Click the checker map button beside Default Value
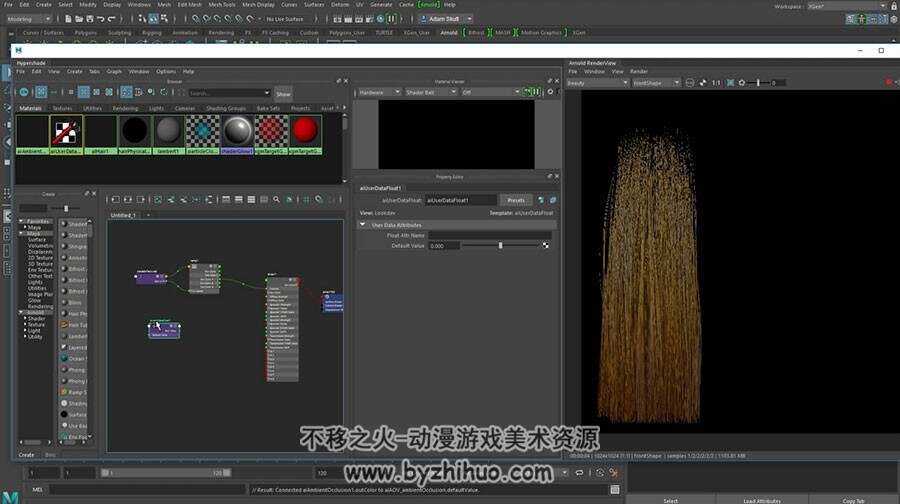Viewport: 900px width, 504px height. click(x=545, y=246)
